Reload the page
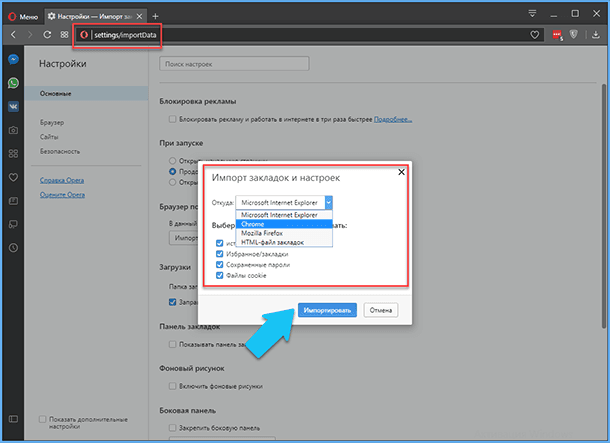610x443 pixels. click(47, 35)
